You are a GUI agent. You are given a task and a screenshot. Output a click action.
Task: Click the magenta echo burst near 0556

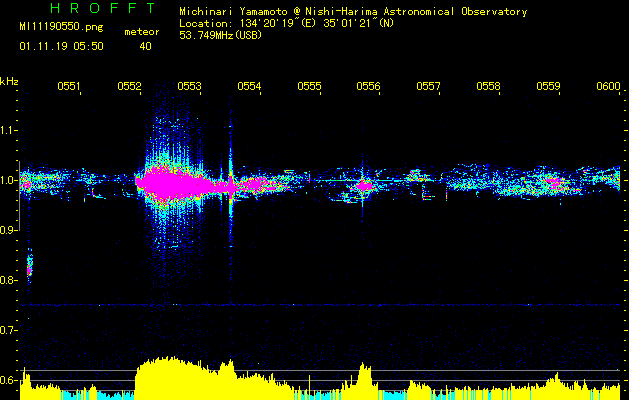coord(365,185)
